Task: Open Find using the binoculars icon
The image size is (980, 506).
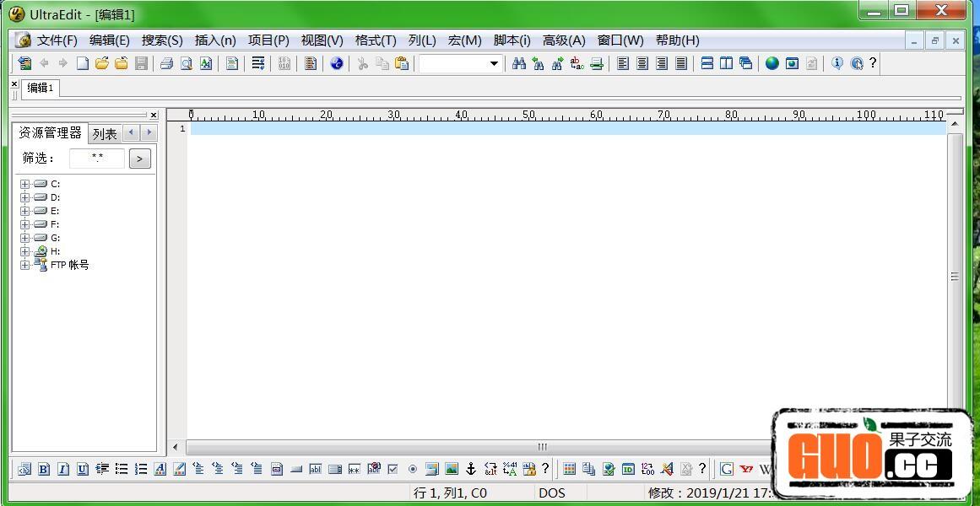Action: click(519, 63)
